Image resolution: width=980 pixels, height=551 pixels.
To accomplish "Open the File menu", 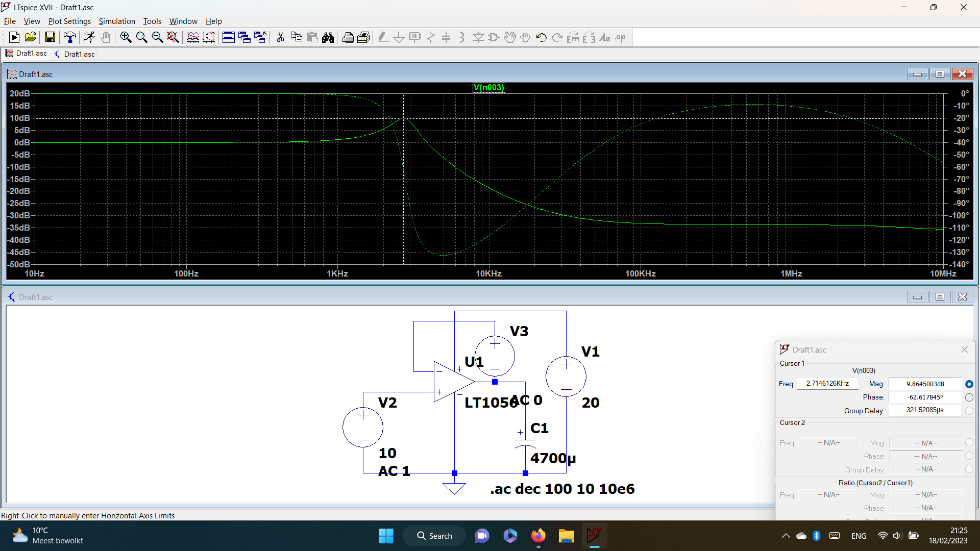I will coord(10,21).
